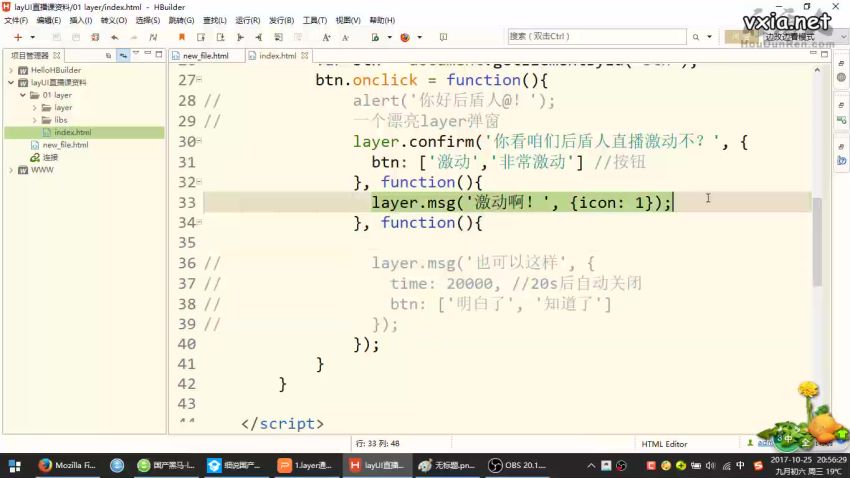Expand the libs folder
This screenshot has height=478, width=850.
(x=35, y=120)
